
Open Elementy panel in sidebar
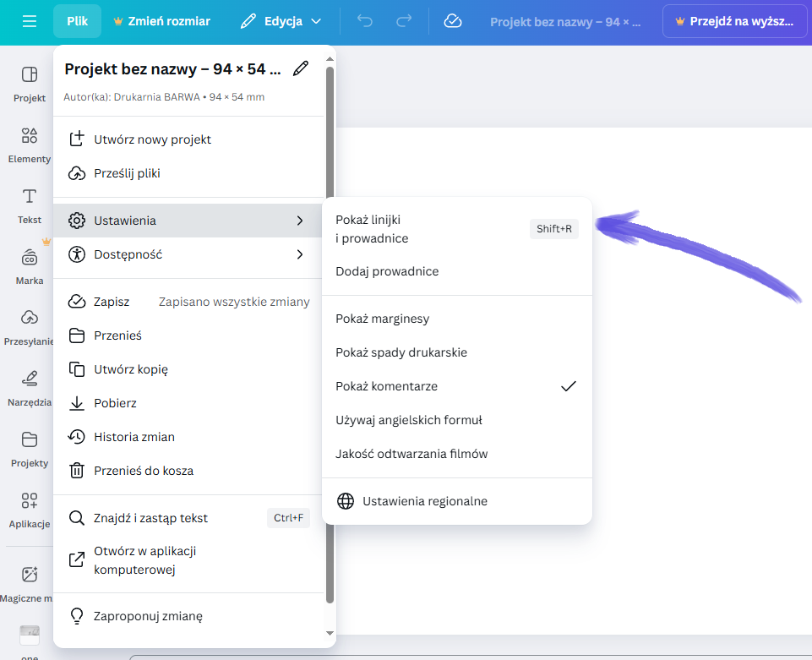[x=30, y=144]
